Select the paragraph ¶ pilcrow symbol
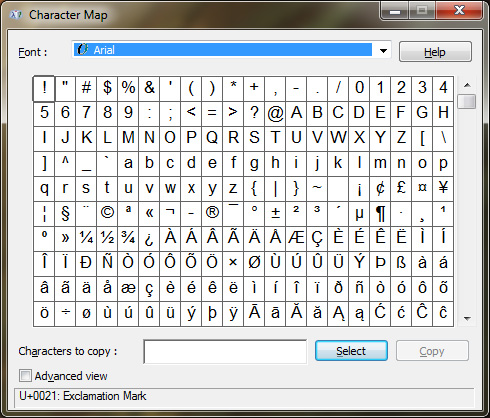490x418 pixels. (380, 213)
